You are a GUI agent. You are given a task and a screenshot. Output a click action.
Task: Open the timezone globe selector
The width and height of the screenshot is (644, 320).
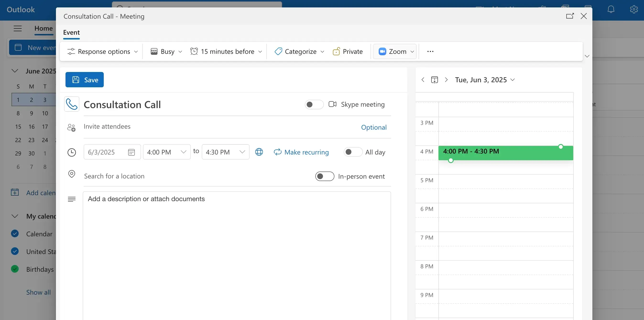coord(259,152)
